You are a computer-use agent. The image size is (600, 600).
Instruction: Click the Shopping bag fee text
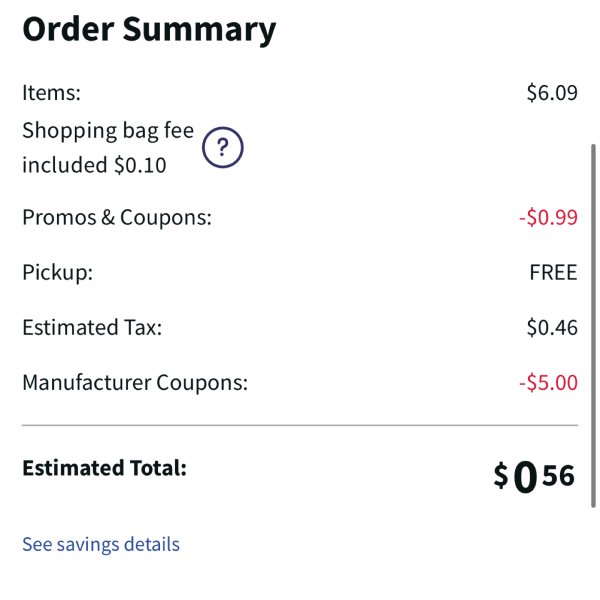108,130
